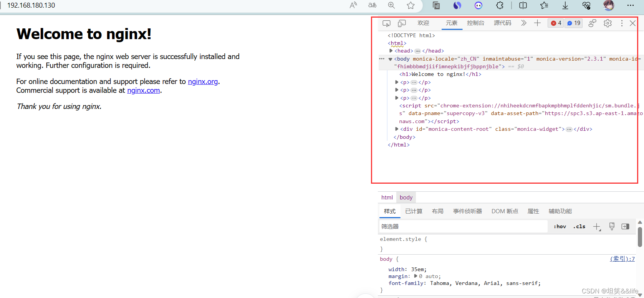Open the 19 issues badge
The width and height of the screenshot is (644, 298).
pos(574,23)
